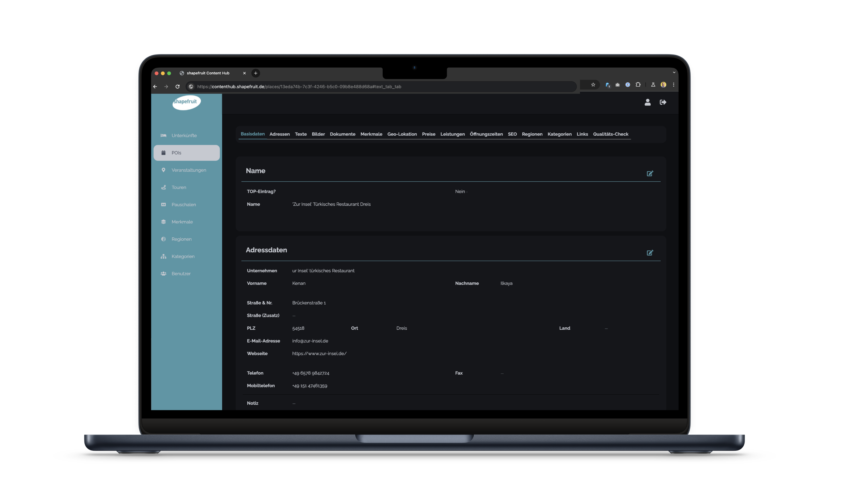Edit the Adressdaten section with pencil icon

650,253
